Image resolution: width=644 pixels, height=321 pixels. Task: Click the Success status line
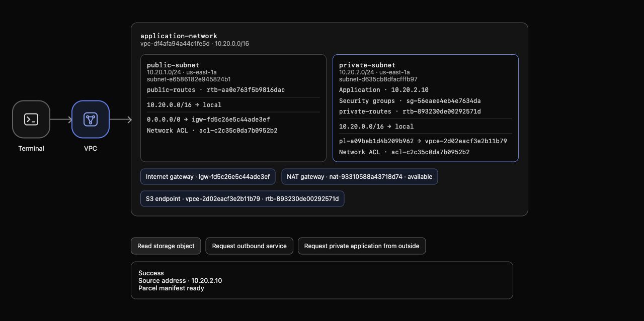pos(151,273)
